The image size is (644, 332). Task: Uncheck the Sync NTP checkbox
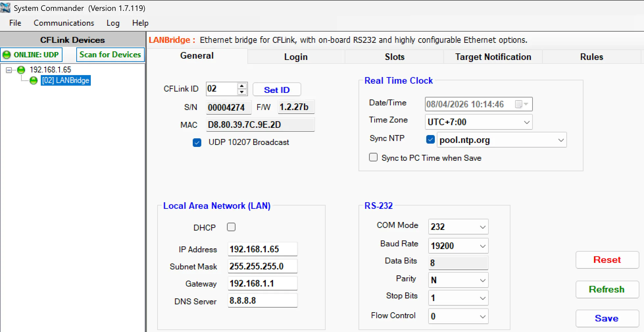pos(430,140)
